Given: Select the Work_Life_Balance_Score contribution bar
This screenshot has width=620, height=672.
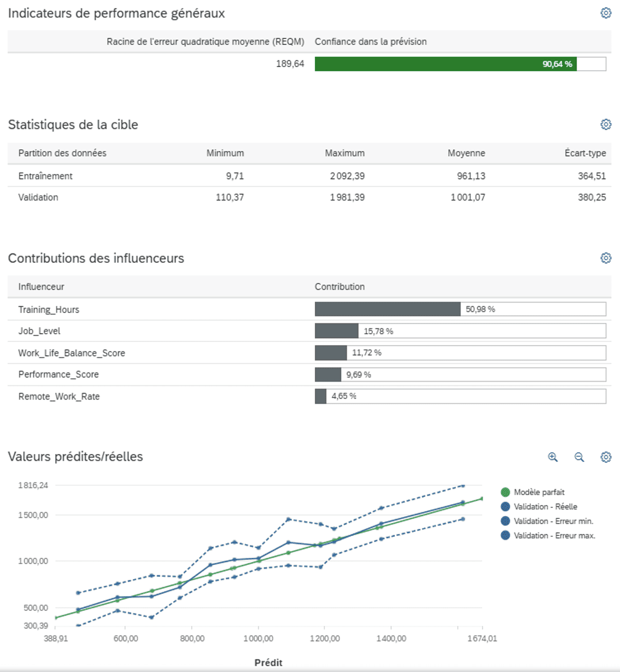Looking at the screenshot, I should 332,352.
